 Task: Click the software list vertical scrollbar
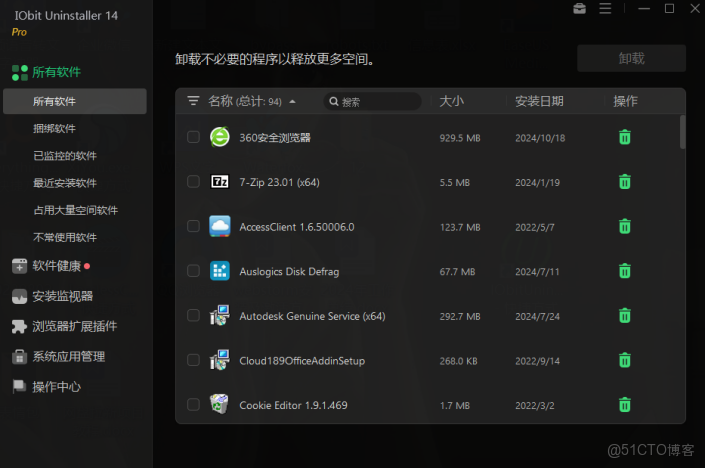coord(683,132)
